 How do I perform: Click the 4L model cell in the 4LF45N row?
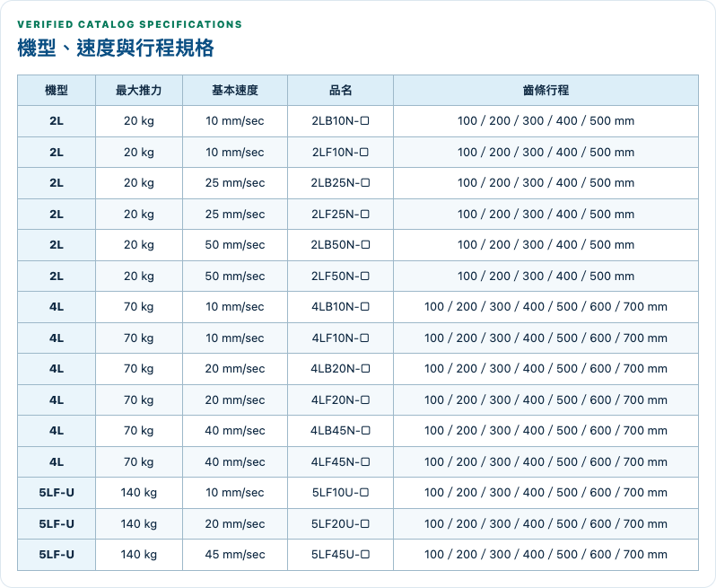point(57,462)
